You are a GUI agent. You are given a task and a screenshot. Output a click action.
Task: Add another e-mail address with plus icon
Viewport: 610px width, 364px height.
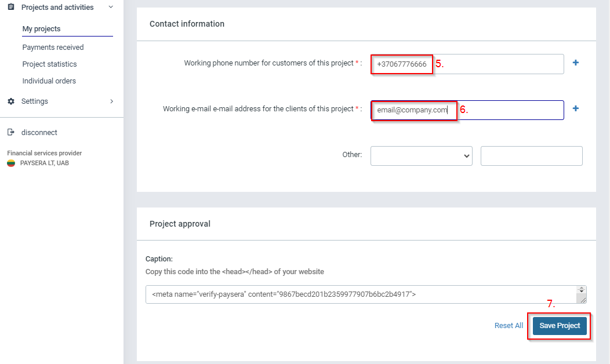(576, 108)
